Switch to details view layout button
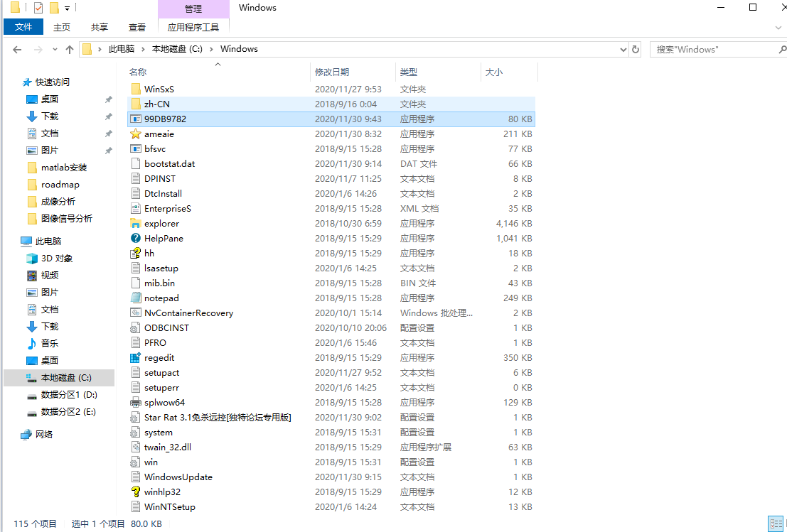Viewport: 787px width, 532px height. pyautogui.click(x=775, y=524)
